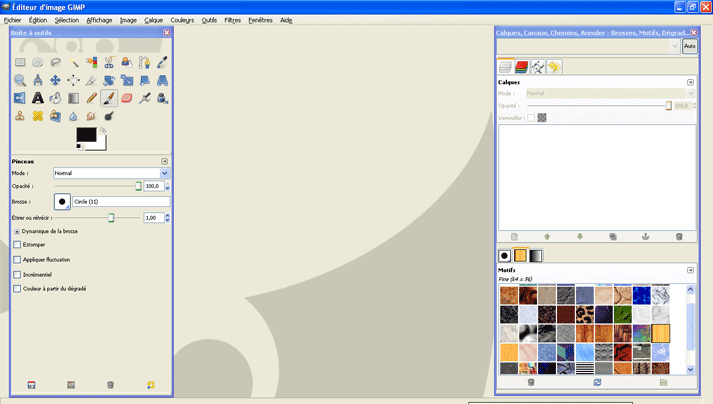
Task: Select the Blend gradient tool
Action: [x=74, y=98]
